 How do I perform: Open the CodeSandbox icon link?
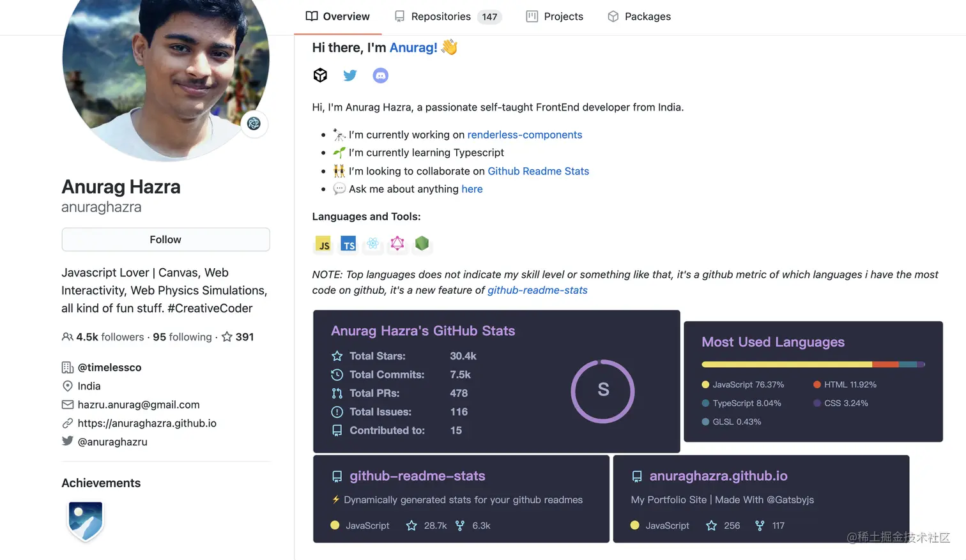pos(320,75)
